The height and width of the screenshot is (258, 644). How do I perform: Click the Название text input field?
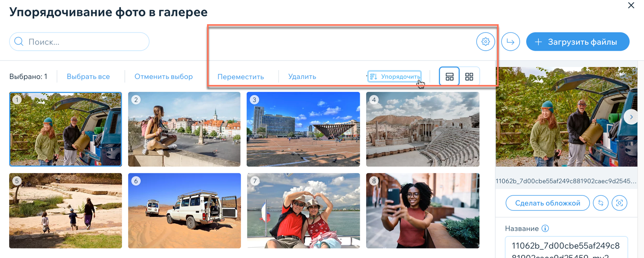point(566,248)
